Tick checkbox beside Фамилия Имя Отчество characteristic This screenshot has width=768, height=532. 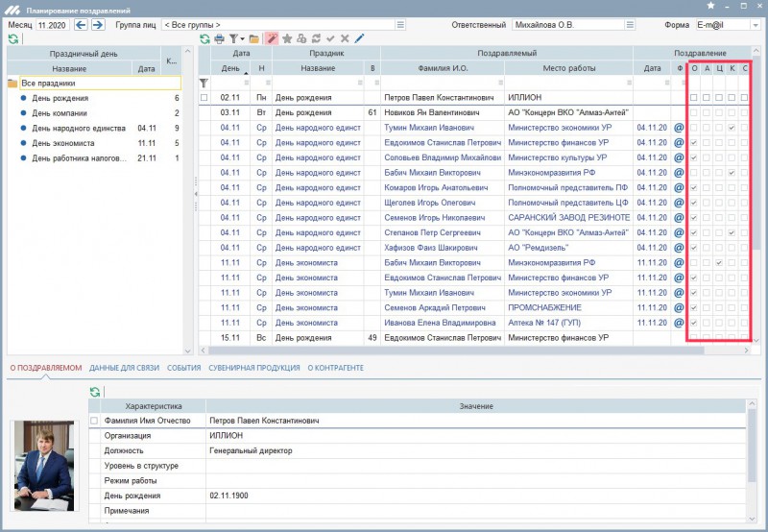click(94, 421)
